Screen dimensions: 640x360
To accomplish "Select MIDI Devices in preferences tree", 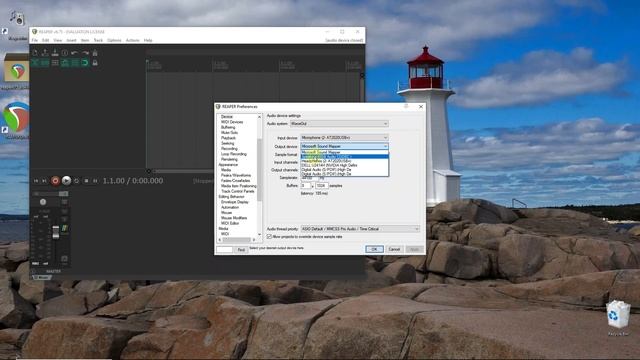I will [232, 122].
